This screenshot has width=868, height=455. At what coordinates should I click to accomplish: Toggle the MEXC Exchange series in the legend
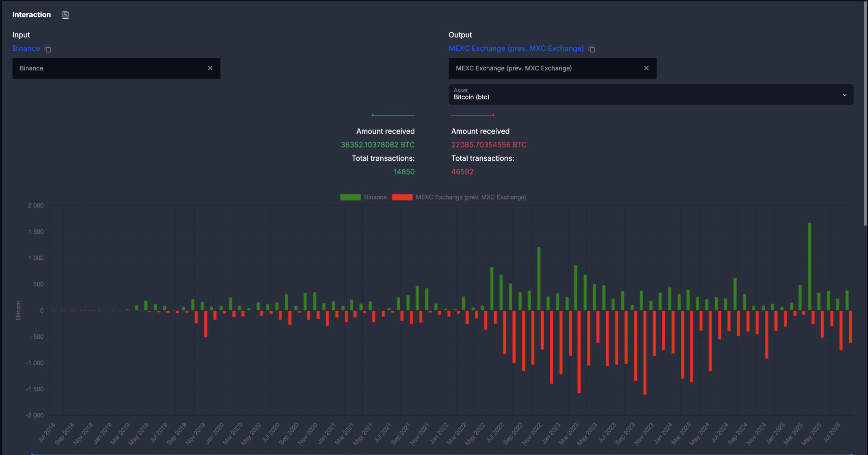(x=471, y=197)
